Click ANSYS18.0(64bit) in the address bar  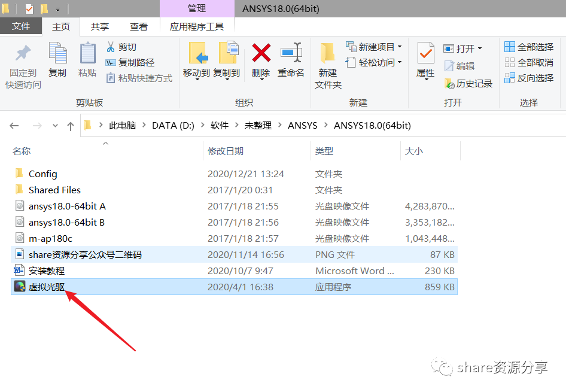click(x=372, y=125)
